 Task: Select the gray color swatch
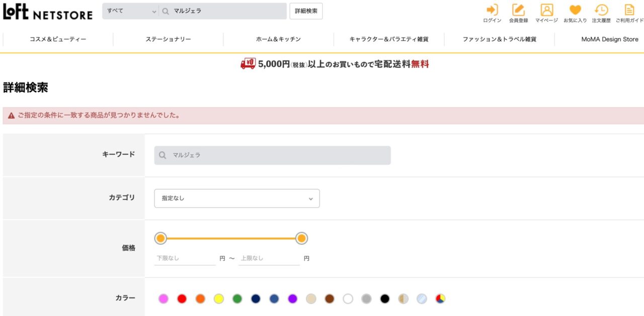366,299
